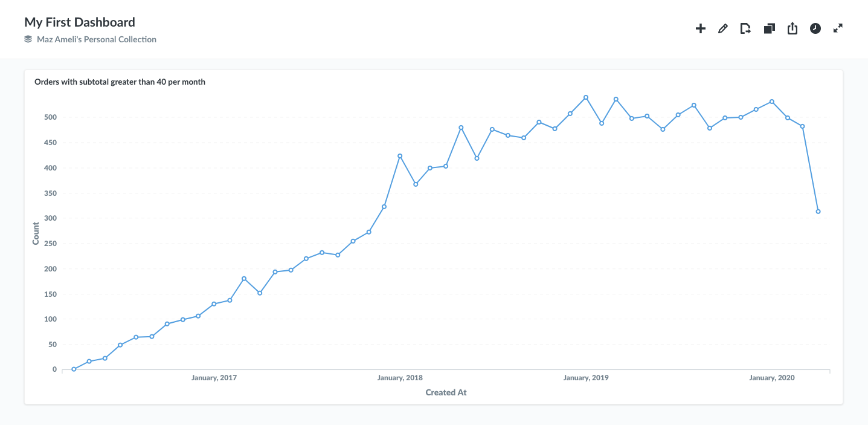Enter fullscreen with the expand arrows icon
Screen dimensions: 868x425
pos(838,28)
